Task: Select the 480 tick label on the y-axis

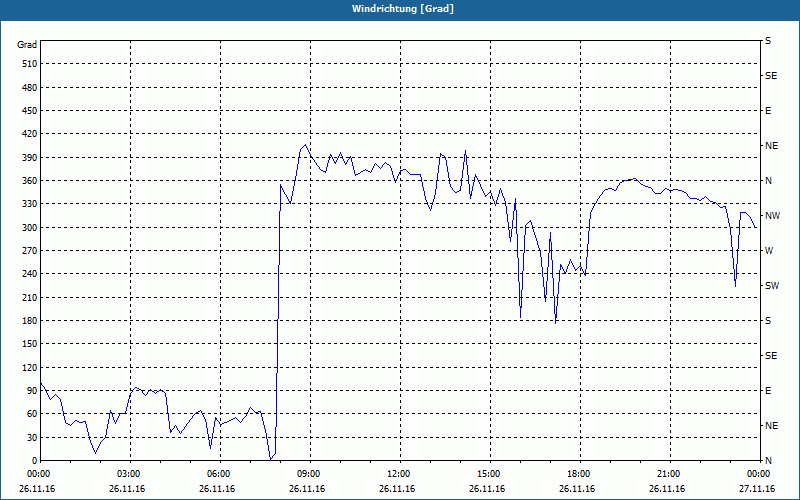Action: coord(30,88)
